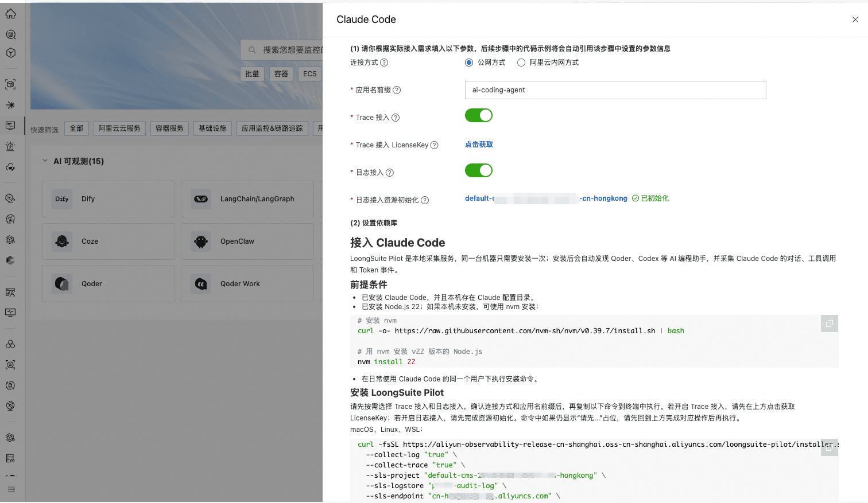Open the home icon in the left sidebar

click(10, 14)
